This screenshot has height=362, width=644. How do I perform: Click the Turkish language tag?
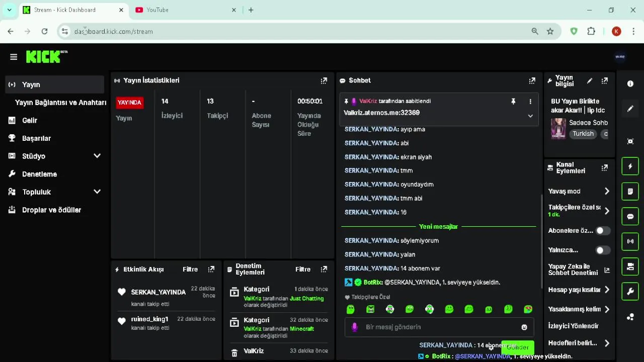(x=583, y=134)
